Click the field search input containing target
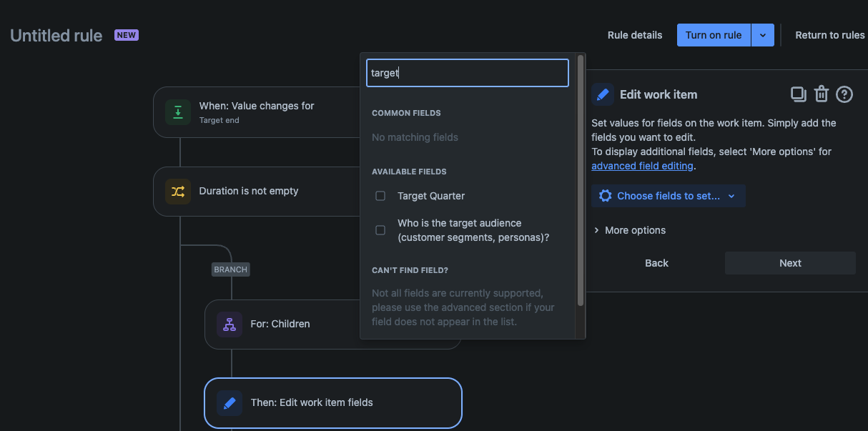Viewport: 868px width, 431px height. [467, 72]
